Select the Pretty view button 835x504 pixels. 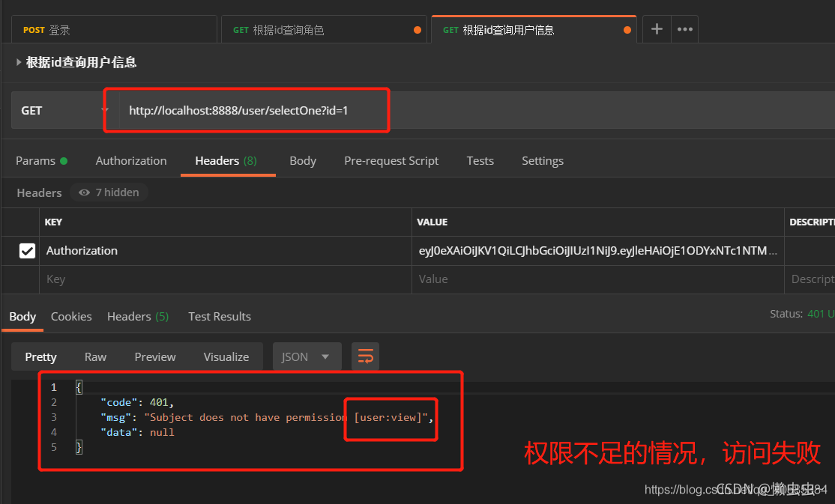40,356
